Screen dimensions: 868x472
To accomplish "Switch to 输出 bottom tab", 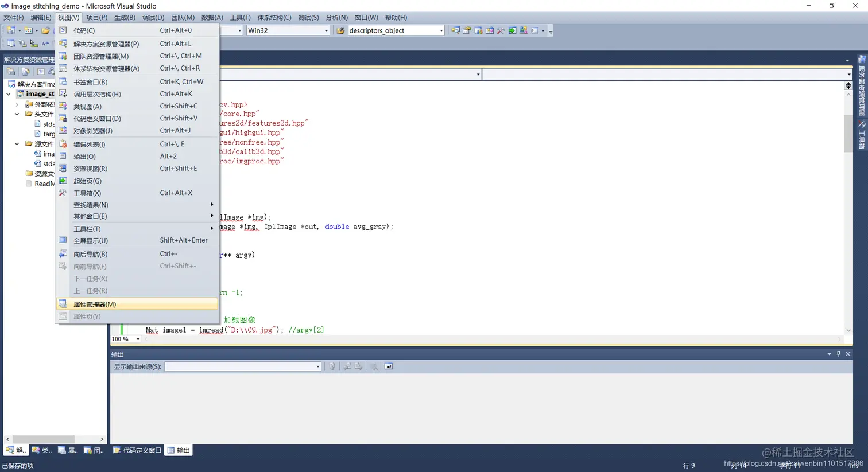I will click(179, 450).
